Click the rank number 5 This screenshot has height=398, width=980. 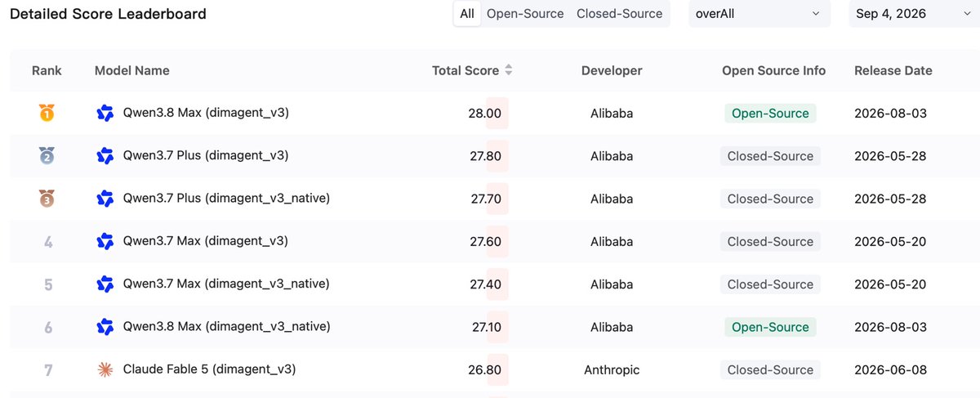tap(47, 284)
